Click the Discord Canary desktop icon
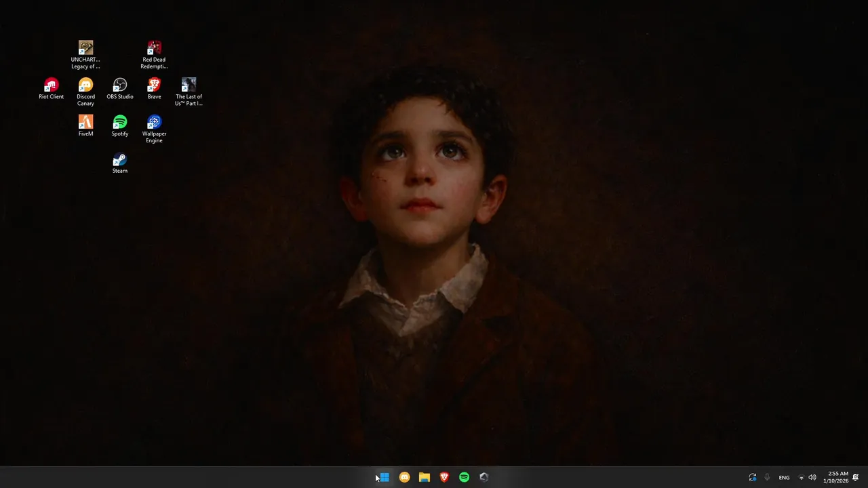 [85, 92]
